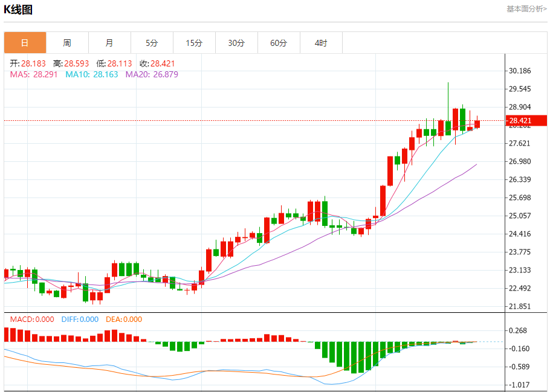Click the 23.775 price axis label
This screenshot has width=550, height=392.
coord(520,252)
